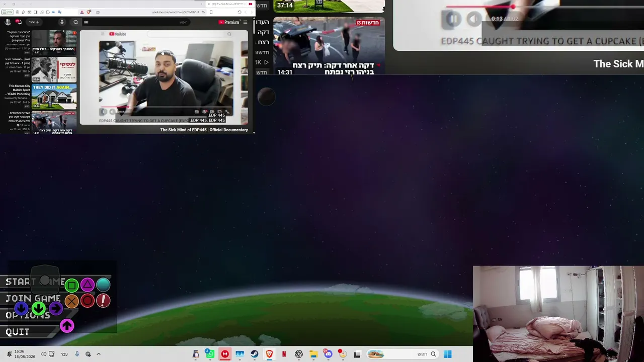
Task: Click the browser address bar URL
Action: pyautogui.click(x=175, y=12)
